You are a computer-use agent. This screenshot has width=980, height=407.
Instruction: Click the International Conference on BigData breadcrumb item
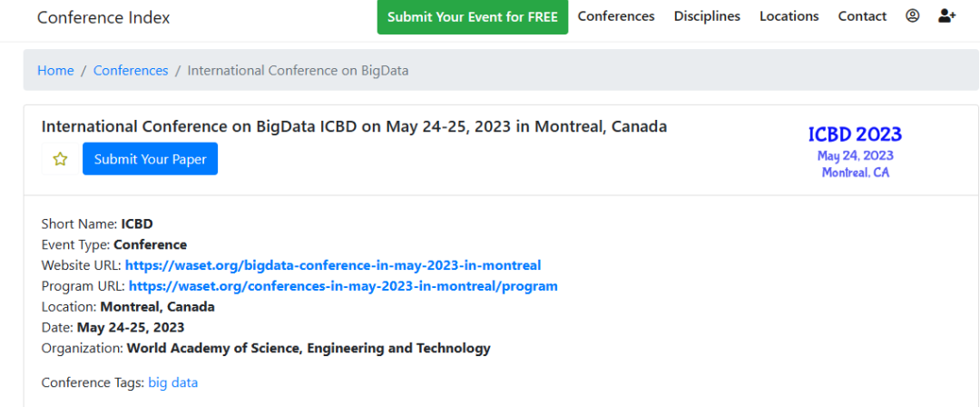299,71
